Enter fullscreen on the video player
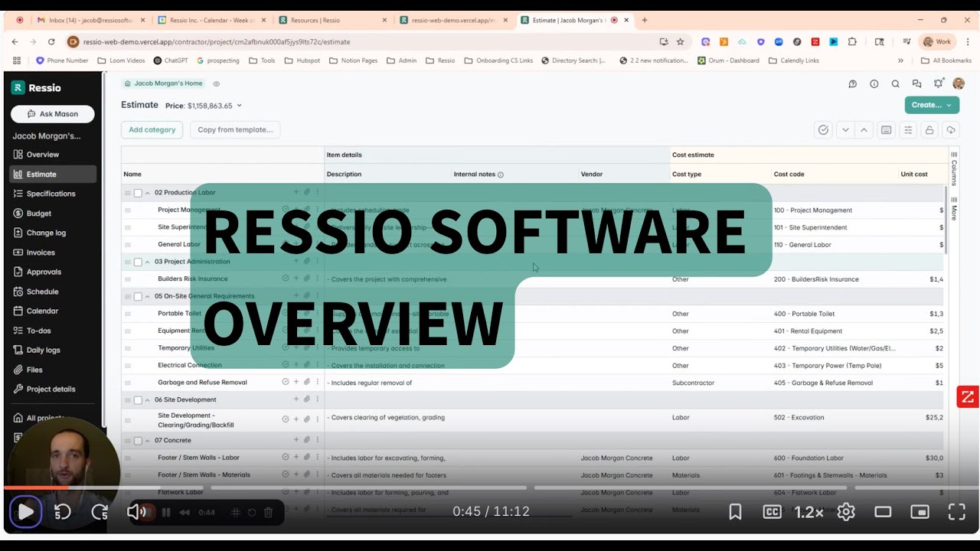 tap(957, 512)
